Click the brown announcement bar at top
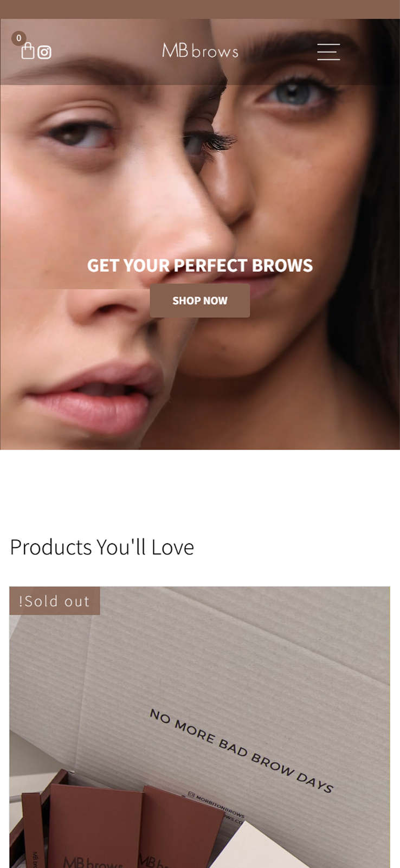400x868 pixels. (x=200, y=9)
